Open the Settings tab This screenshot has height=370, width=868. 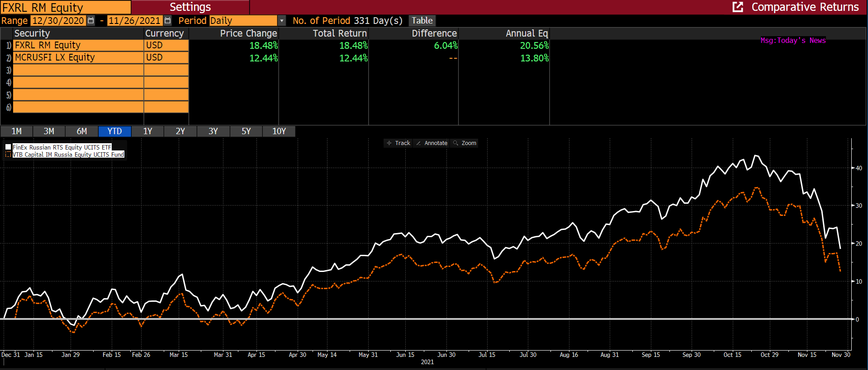[x=190, y=7]
